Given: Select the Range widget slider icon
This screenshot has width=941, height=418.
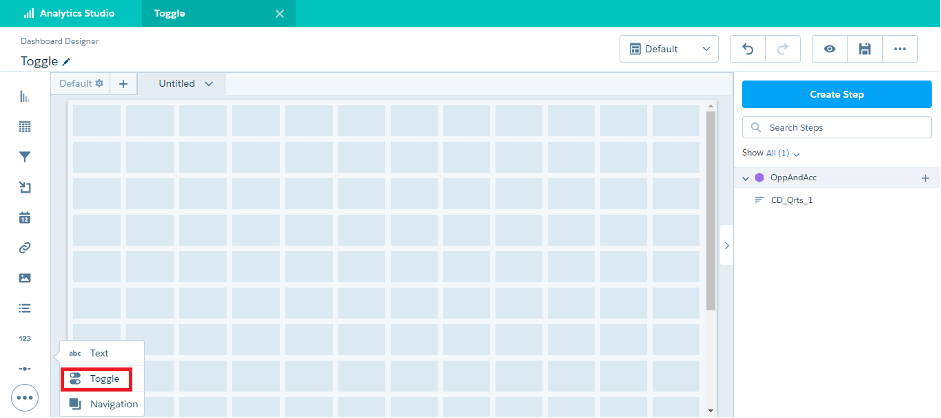Looking at the screenshot, I should pyautogui.click(x=25, y=369).
